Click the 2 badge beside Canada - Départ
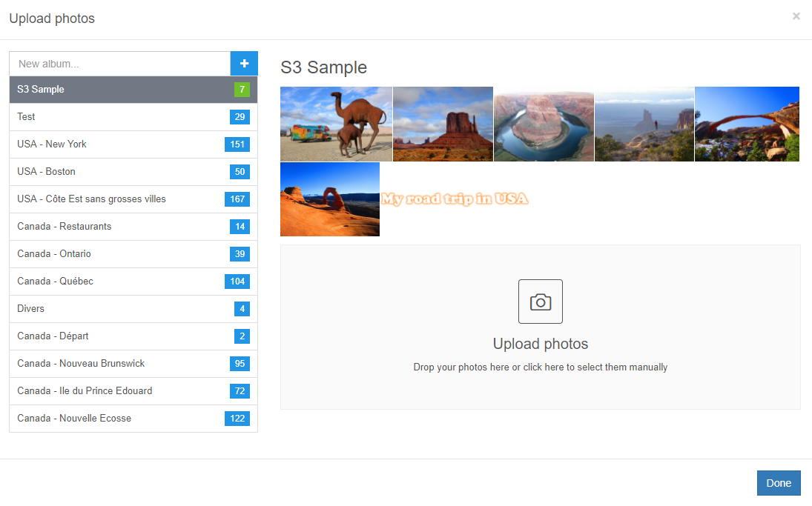Viewport: 812px width, 506px height. click(240, 336)
